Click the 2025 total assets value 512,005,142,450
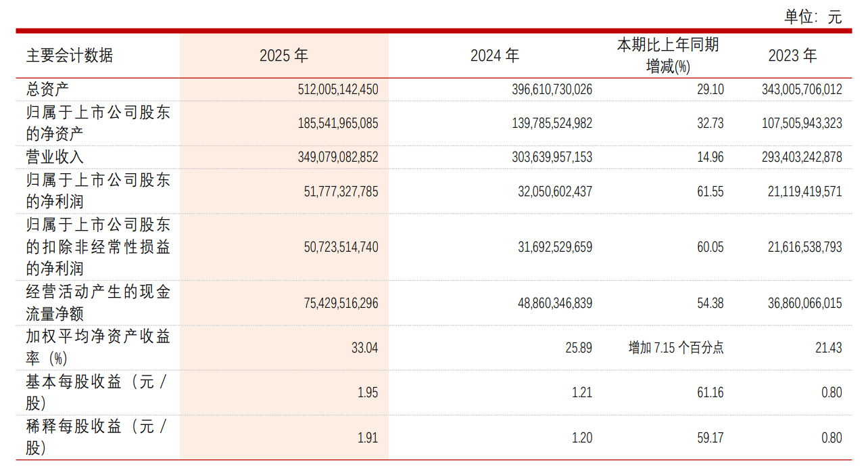Viewport: 868px width, 475px height. [x=337, y=89]
